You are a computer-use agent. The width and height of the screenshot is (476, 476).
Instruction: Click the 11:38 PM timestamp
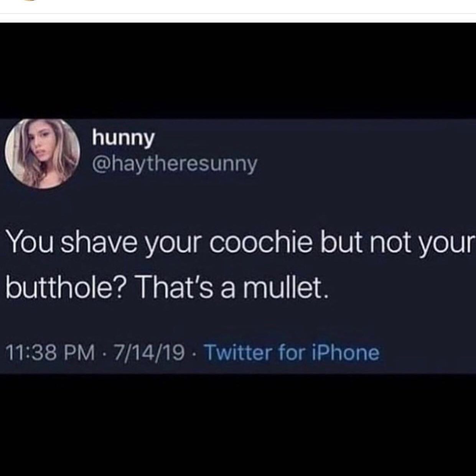pyautogui.click(x=49, y=353)
